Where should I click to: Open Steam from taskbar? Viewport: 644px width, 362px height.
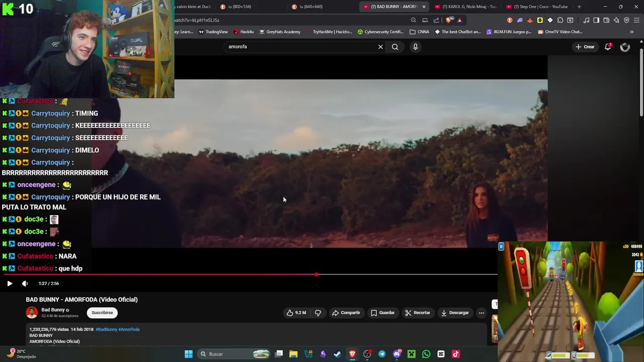tap(338, 354)
